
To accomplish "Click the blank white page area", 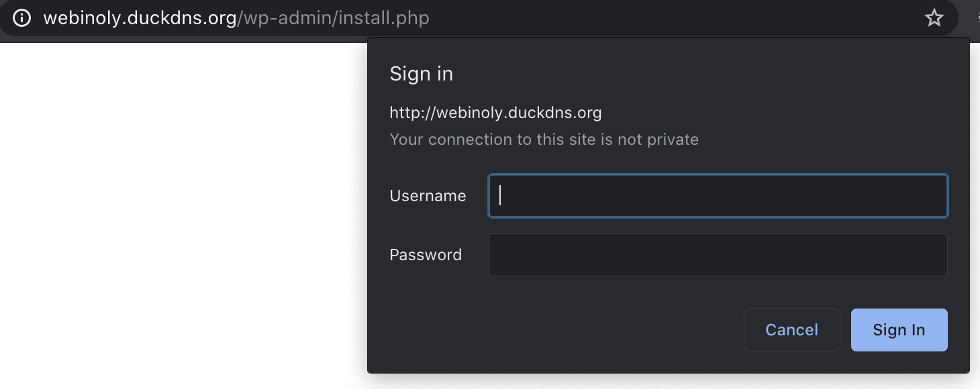I will pyautogui.click(x=181, y=215).
